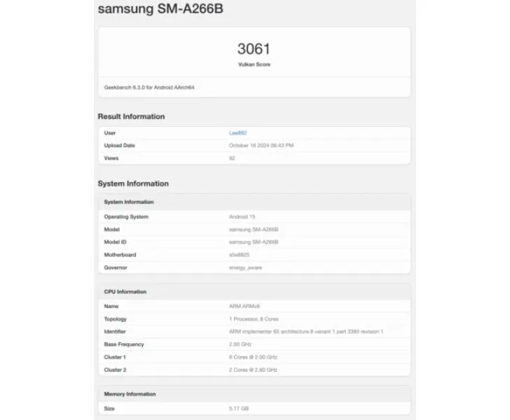Click the Views count value
Image resolution: width=510 pixels, height=420 pixels.
[232, 158]
